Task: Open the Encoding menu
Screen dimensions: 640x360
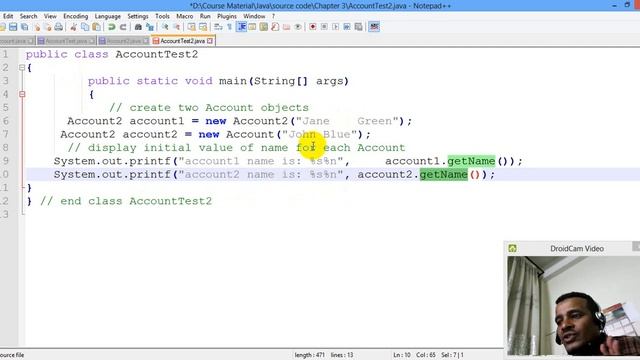Action: tap(76, 16)
